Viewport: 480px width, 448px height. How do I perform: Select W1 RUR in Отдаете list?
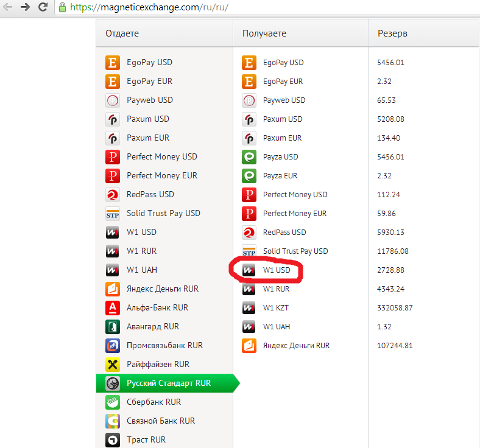(142, 251)
